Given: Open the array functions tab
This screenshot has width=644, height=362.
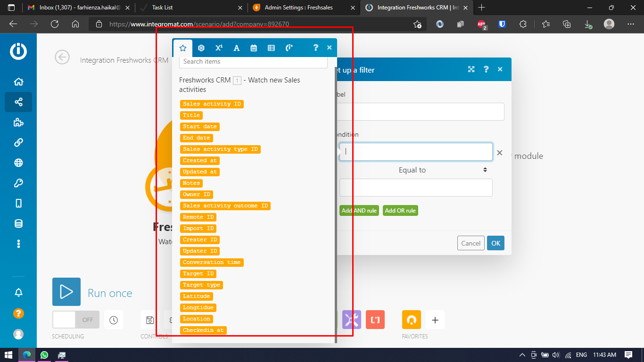Looking at the screenshot, I should pyautogui.click(x=271, y=48).
